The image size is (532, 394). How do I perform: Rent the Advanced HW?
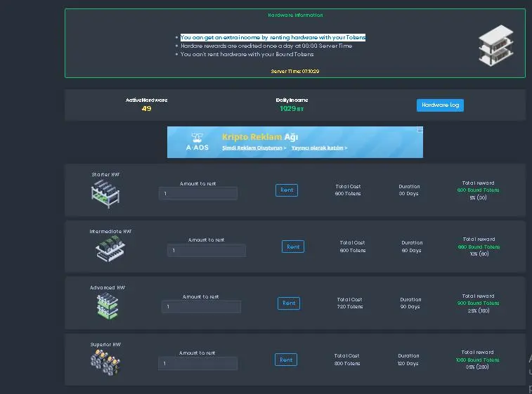click(x=289, y=303)
